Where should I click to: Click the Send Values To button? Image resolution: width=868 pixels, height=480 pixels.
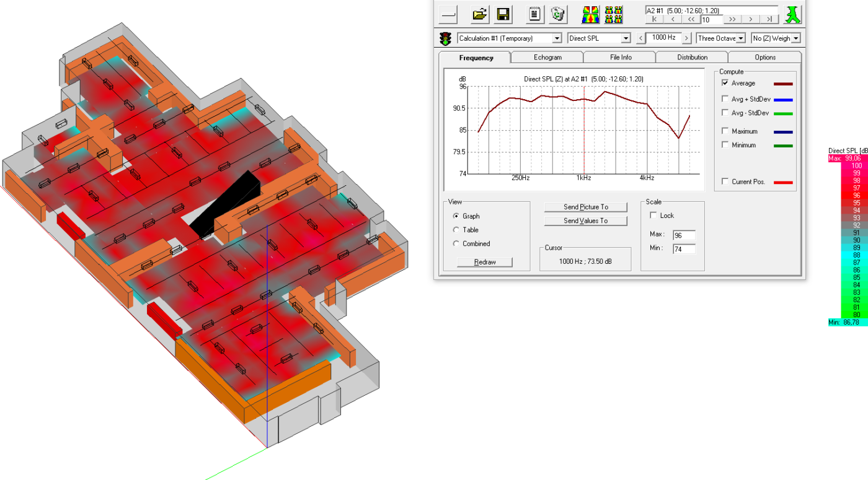pyautogui.click(x=586, y=220)
